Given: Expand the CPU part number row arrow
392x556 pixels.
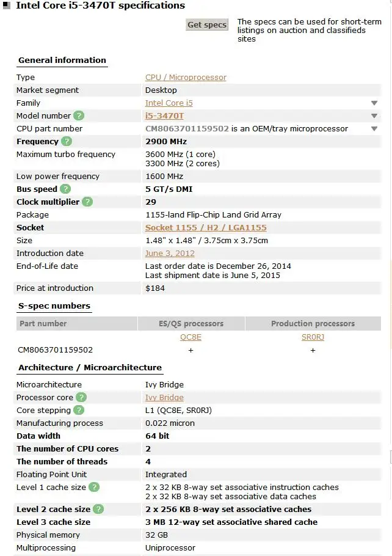Looking at the screenshot, I should pyautogui.click(x=374, y=129).
